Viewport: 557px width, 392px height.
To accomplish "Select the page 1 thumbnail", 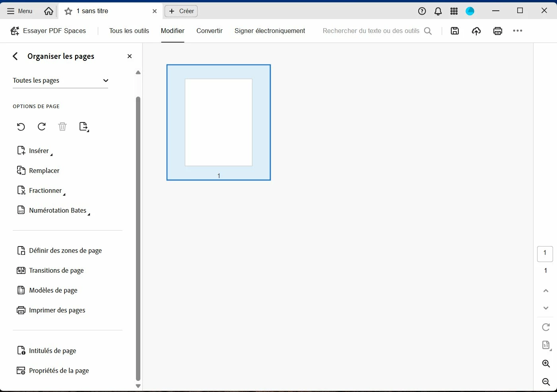I will 219,122.
